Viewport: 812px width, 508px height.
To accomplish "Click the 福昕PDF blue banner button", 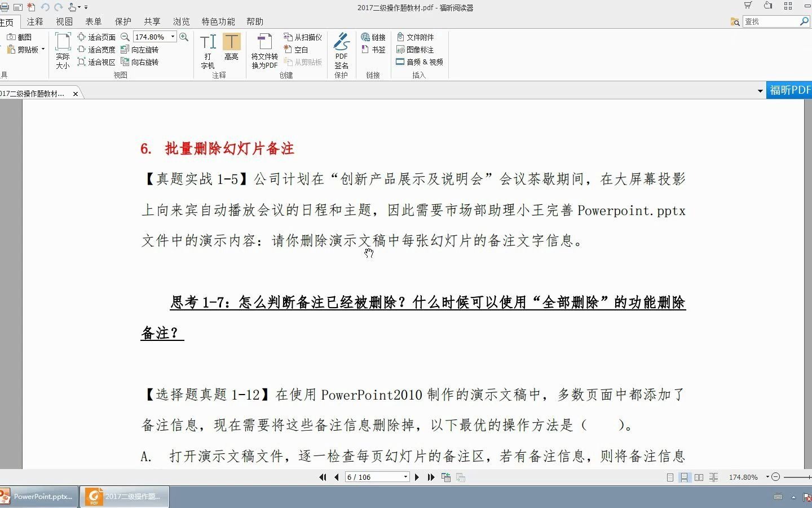I will tap(789, 90).
